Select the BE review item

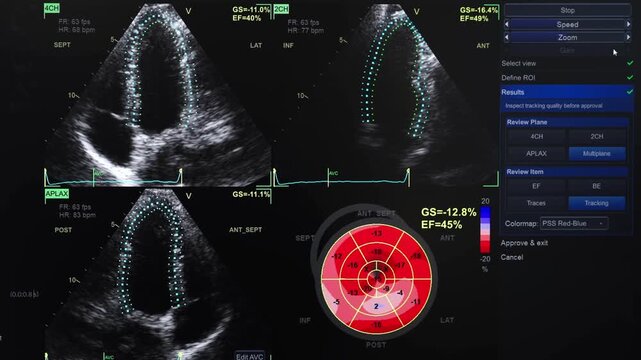click(x=597, y=186)
